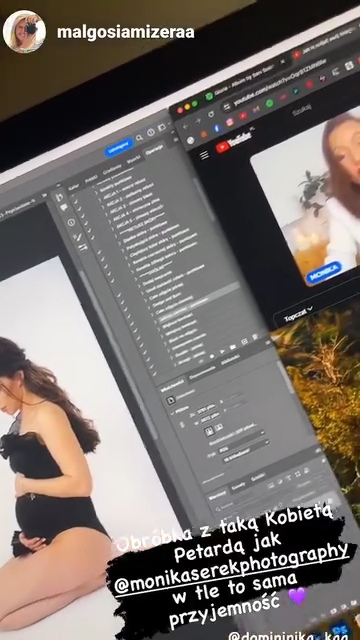The image size is (360, 640).
Task: Open malgosiamizeraa profile picture
Action: 24,31
